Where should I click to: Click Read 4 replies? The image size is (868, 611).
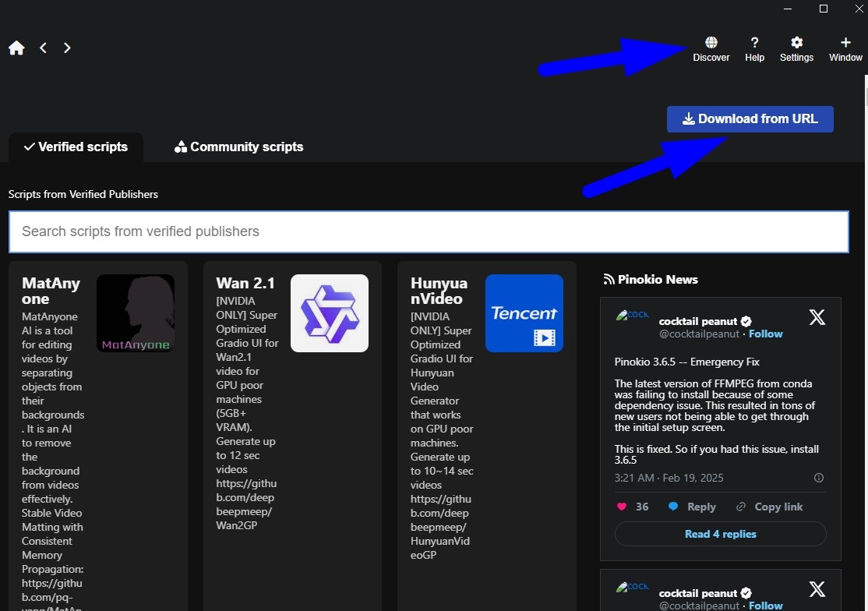pyautogui.click(x=720, y=534)
